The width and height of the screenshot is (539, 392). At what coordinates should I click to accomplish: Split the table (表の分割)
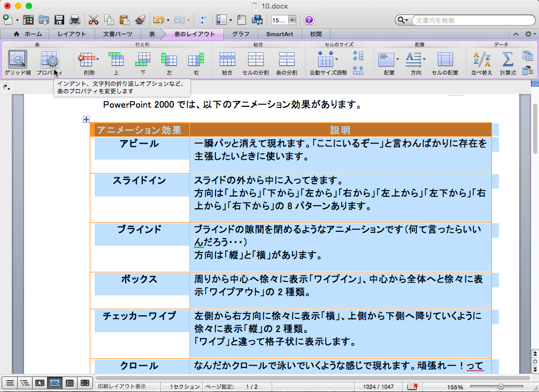pyautogui.click(x=287, y=63)
